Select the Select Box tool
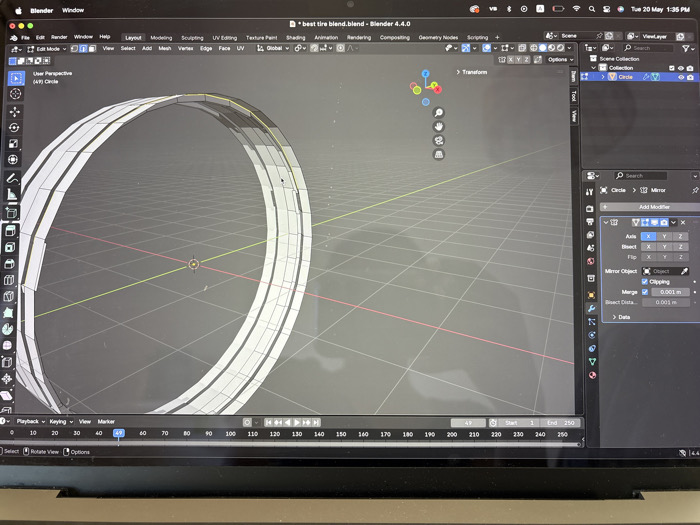 coord(16,79)
